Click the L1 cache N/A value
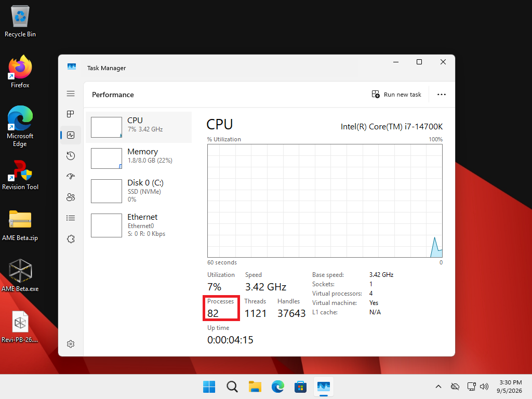The width and height of the screenshot is (532, 399). click(x=375, y=312)
